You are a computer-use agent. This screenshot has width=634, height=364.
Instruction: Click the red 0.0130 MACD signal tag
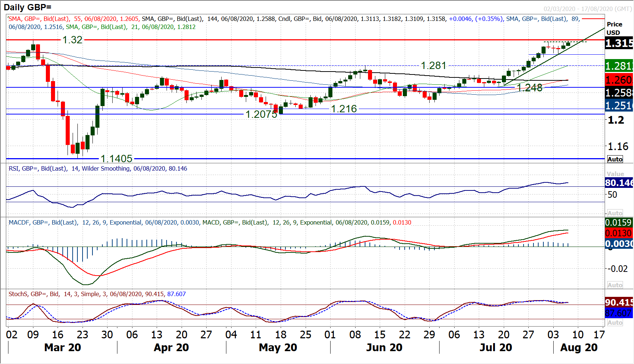click(x=619, y=233)
